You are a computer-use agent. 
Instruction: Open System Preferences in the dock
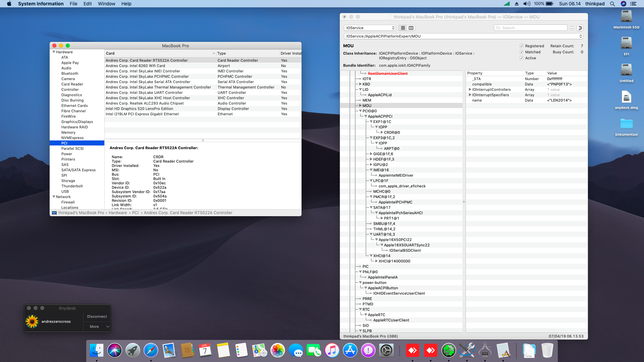click(386, 351)
